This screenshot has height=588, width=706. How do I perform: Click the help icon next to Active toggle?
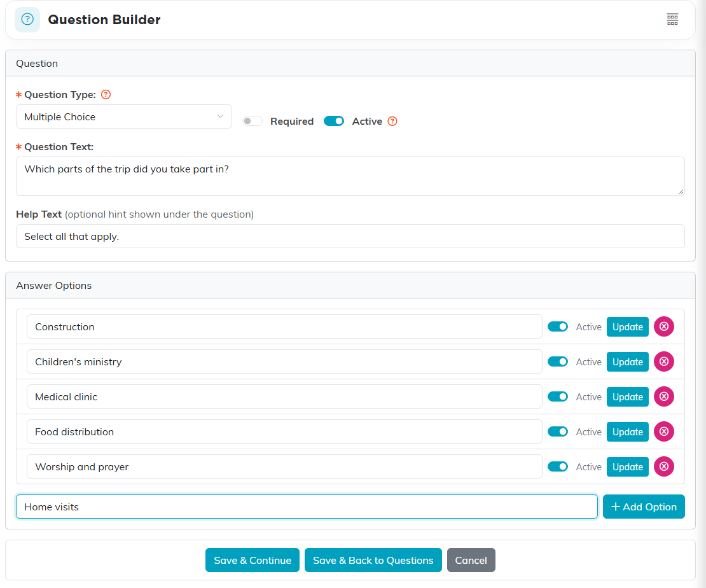point(392,121)
